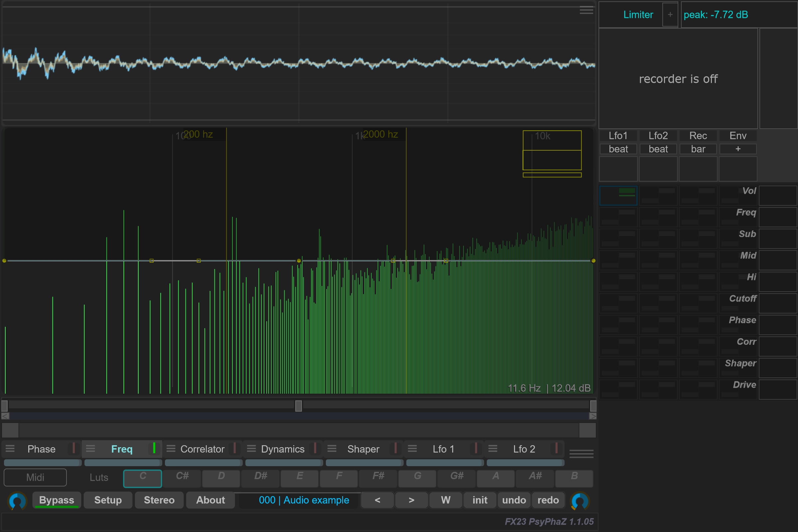Click the Phase module menu icon
This screenshot has width=798, height=532.
10,449
